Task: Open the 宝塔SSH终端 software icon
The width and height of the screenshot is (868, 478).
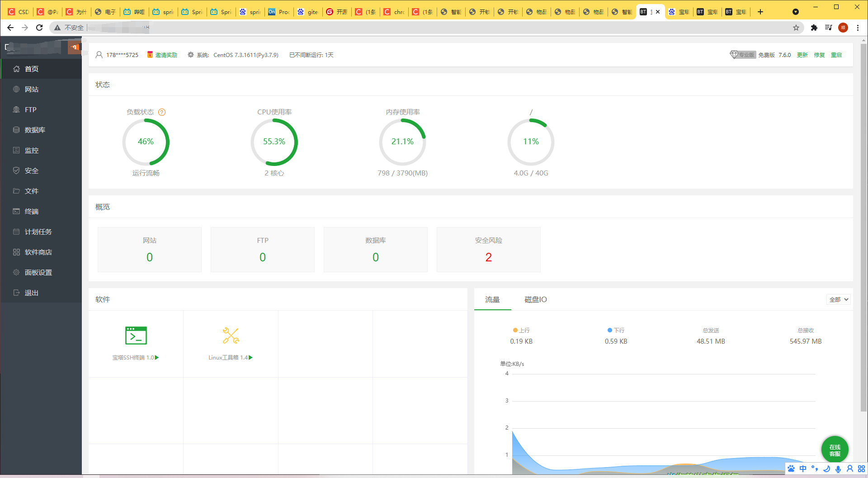Action: 136,336
